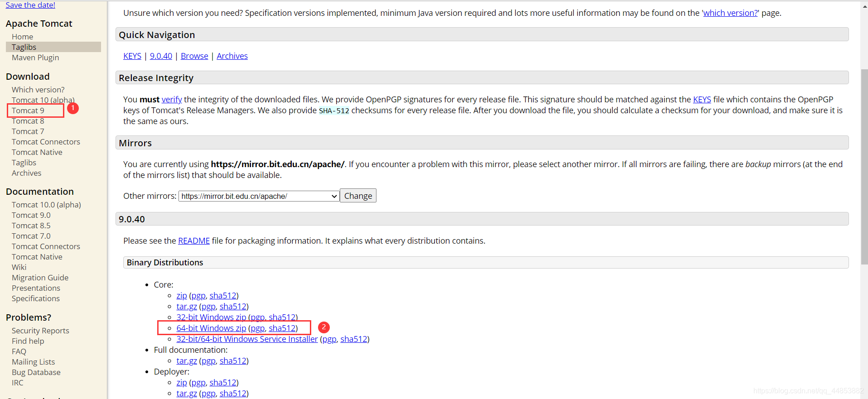Screen dimensions: 868x399
Task: Open Tomcat Connectors under Download
Action: coord(46,142)
